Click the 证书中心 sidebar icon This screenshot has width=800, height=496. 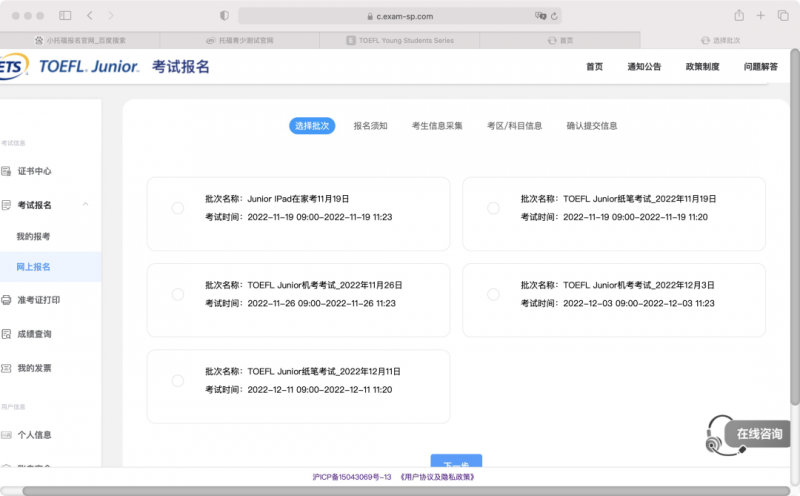(6, 171)
